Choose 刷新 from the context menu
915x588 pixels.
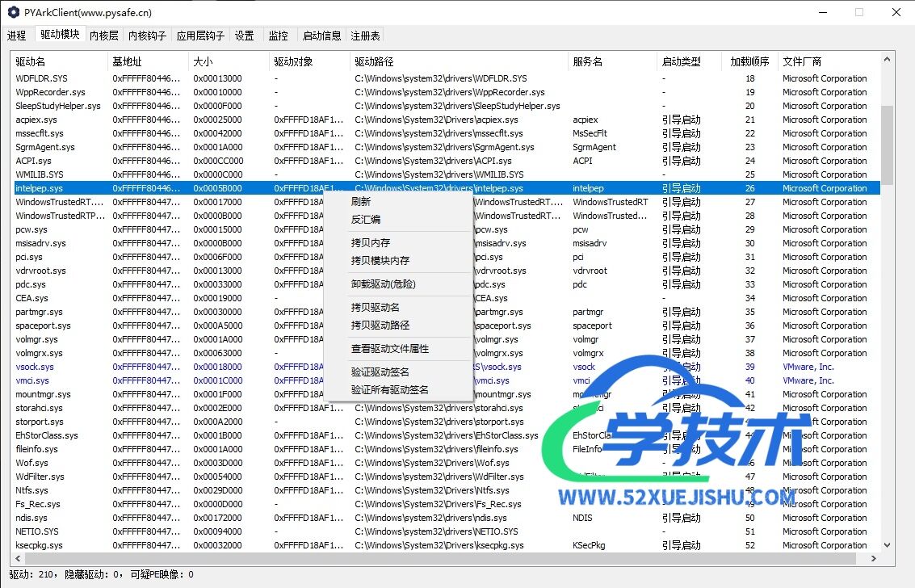pyautogui.click(x=361, y=202)
